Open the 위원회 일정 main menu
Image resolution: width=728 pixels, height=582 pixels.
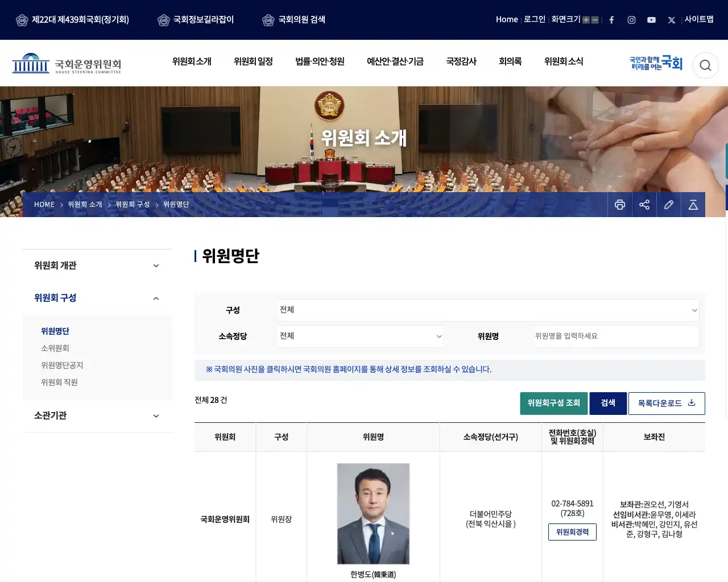pos(253,61)
